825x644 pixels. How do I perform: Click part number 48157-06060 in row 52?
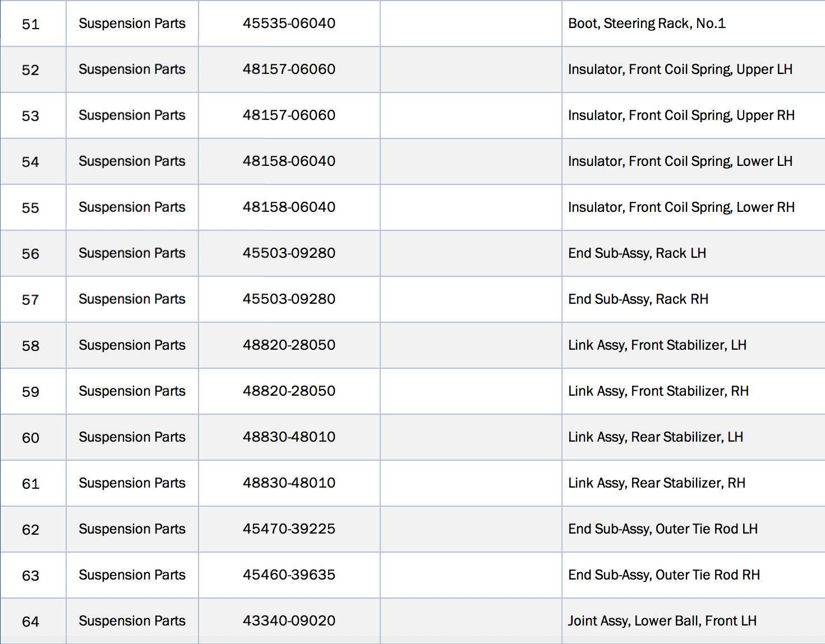tap(289, 69)
